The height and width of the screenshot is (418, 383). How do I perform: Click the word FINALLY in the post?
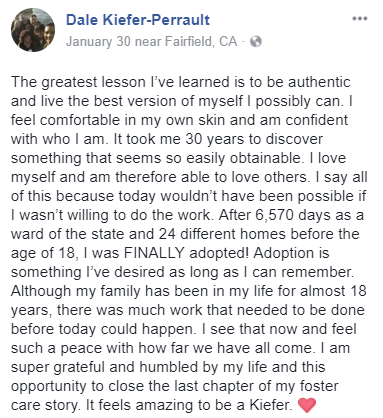[x=154, y=253]
